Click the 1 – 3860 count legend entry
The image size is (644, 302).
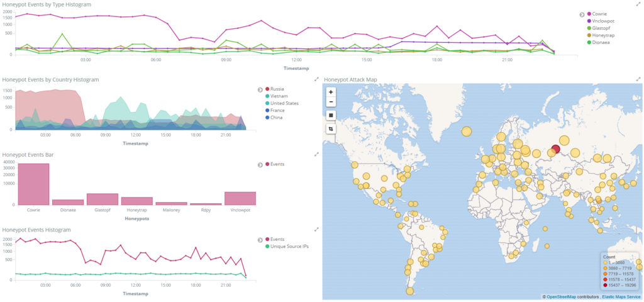[614, 262]
